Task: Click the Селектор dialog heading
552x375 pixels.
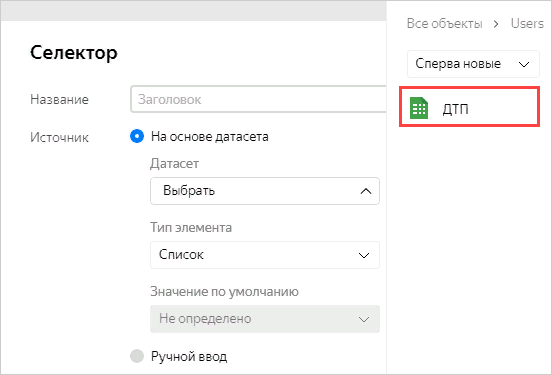Action: [x=74, y=53]
